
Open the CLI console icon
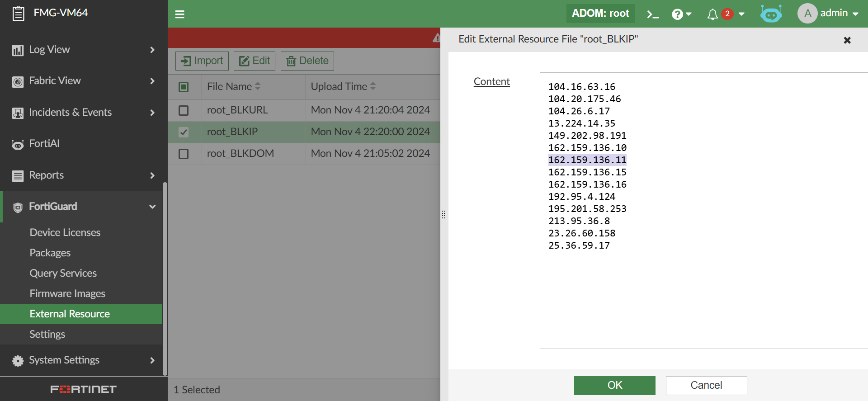click(x=653, y=14)
